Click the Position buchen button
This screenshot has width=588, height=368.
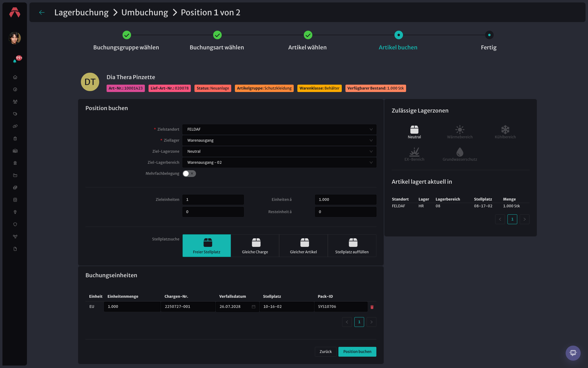(x=357, y=352)
